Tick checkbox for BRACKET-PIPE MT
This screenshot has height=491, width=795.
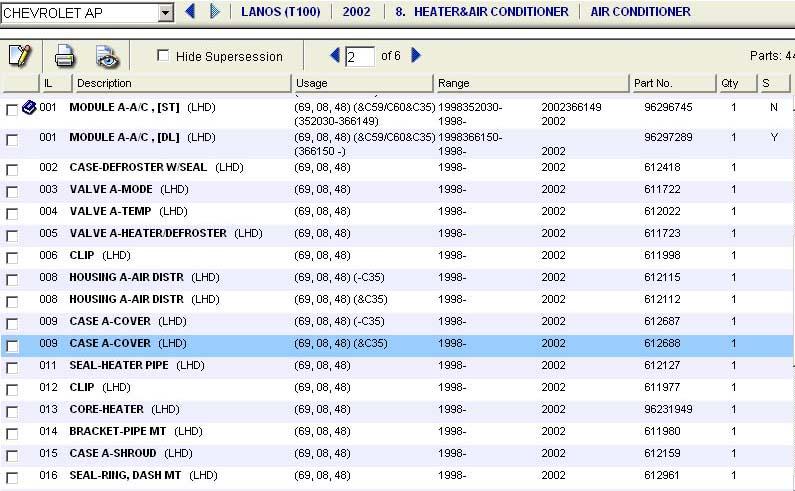12,434
